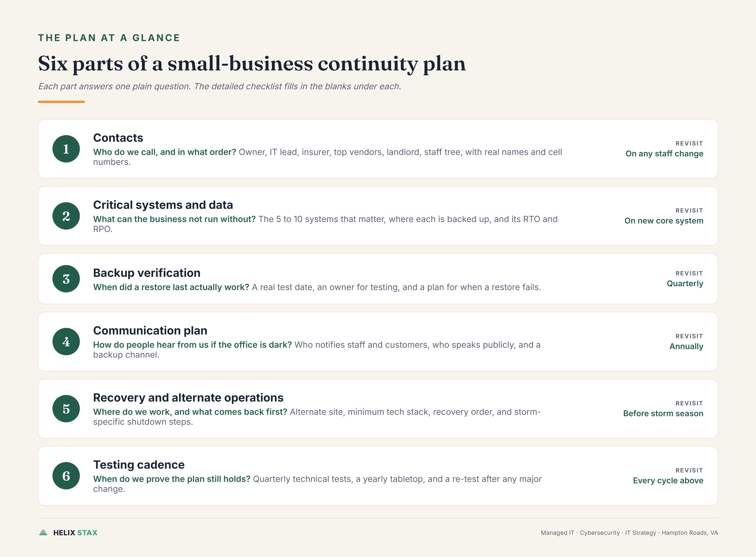Screen dimensions: 756x557
Task: Click 'On new core system' revisit value
Action: pyautogui.click(x=664, y=221)
